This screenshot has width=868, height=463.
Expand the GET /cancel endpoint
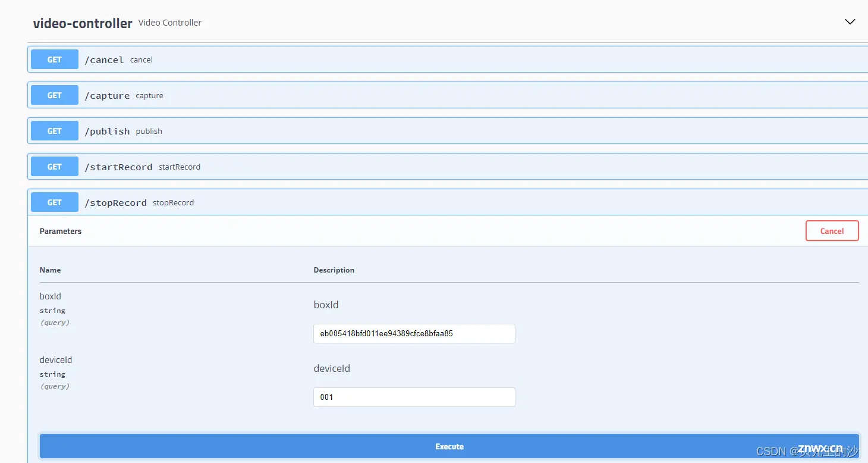pos(448,60)
